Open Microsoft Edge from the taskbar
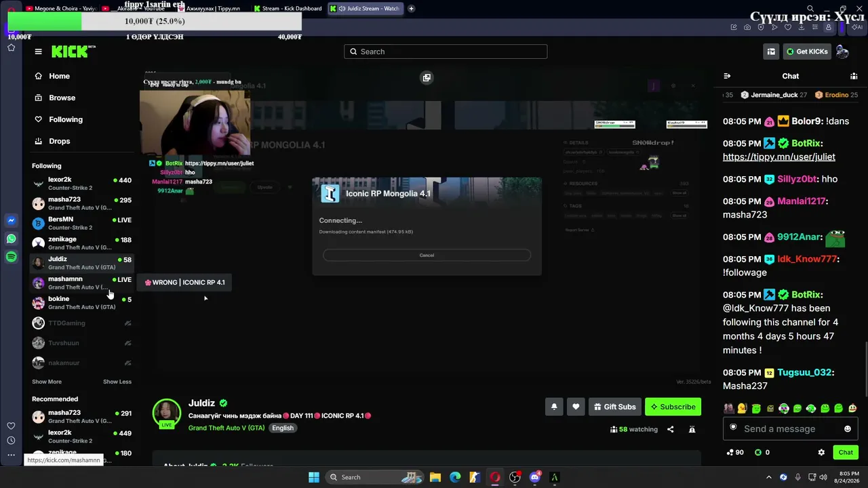This screenshot has height=488, width=868. pos(455,477)
